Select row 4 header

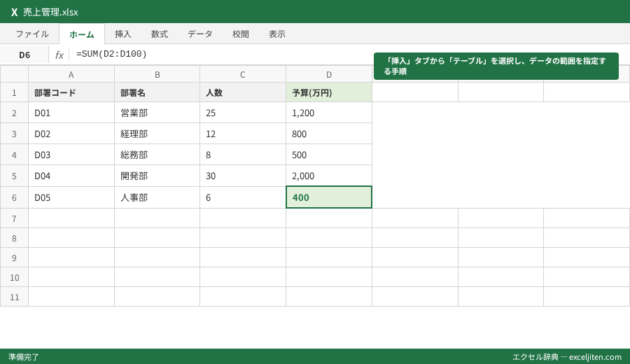coord(14,155)
